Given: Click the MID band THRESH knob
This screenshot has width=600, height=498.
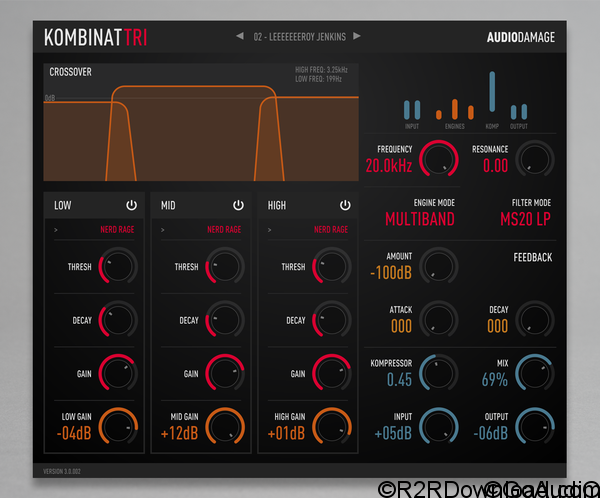Looking at the screenshot, I should [x=225, y=266].
